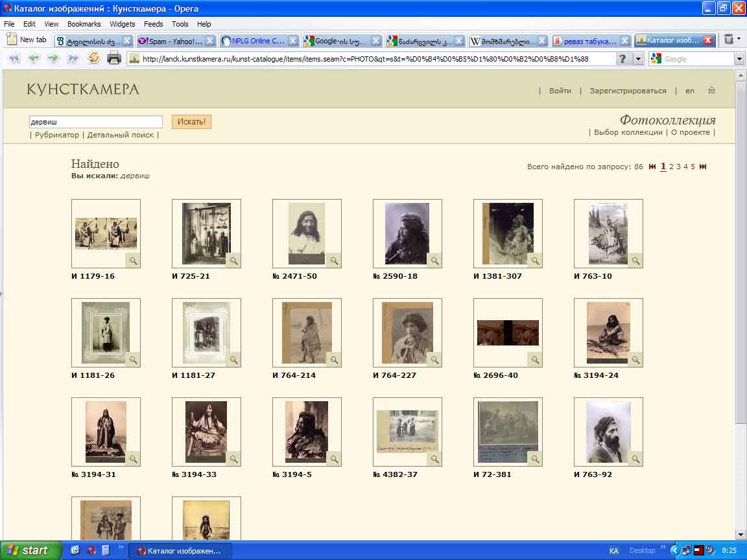Click the search field containing 'дервиш'
Screen dimensions: 747x560
pyautogui.click(x=96, y=122)
